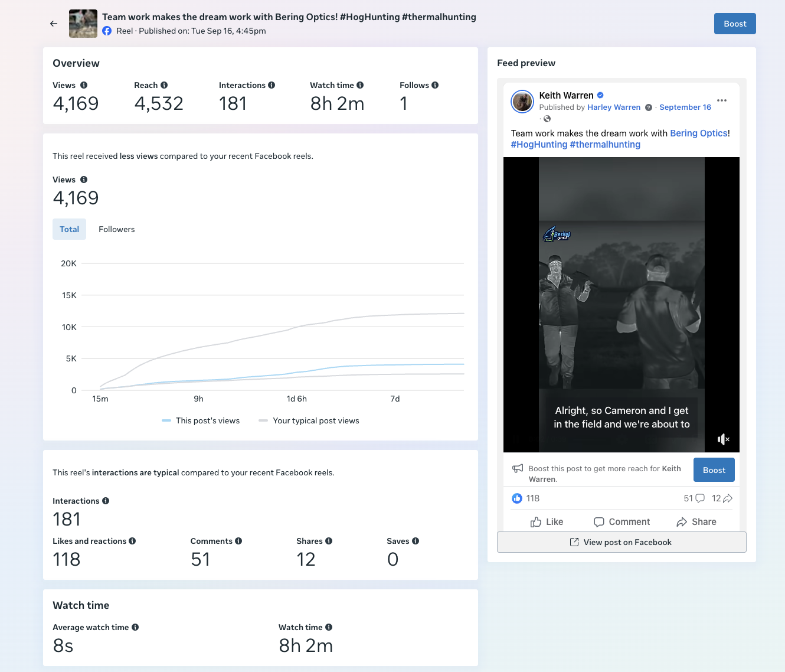Click the Your typical post views legend swatch
Screen dimensions: 785x672
click(263, 421)
